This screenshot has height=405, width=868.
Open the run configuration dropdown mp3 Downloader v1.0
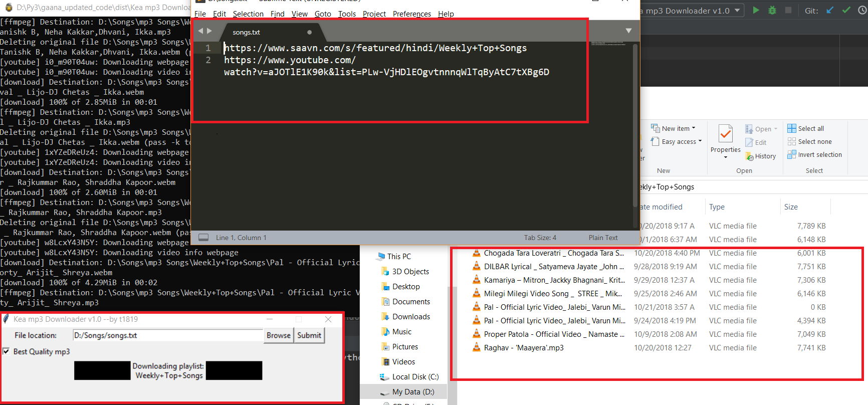(x=693, y=11)
